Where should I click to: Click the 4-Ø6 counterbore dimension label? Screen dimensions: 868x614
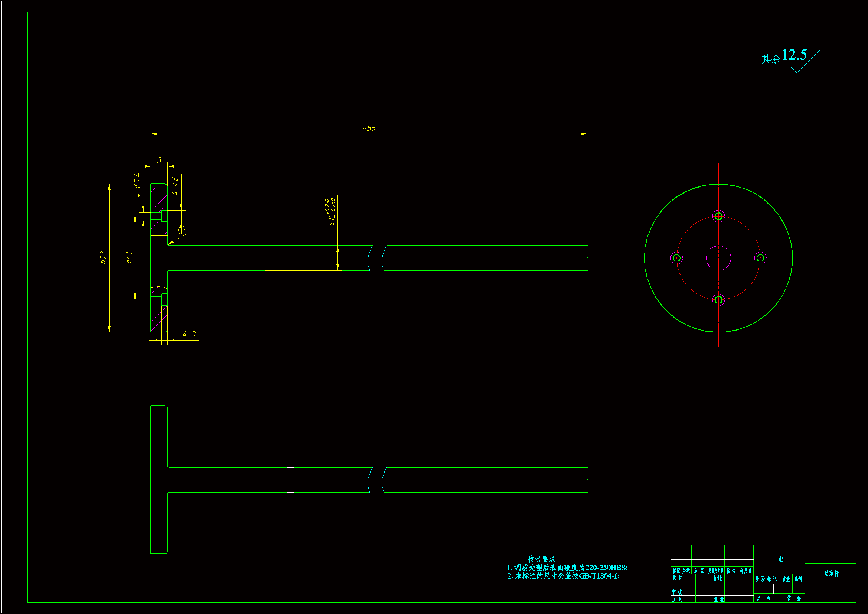pyautogui.click(x=175, y=186)
